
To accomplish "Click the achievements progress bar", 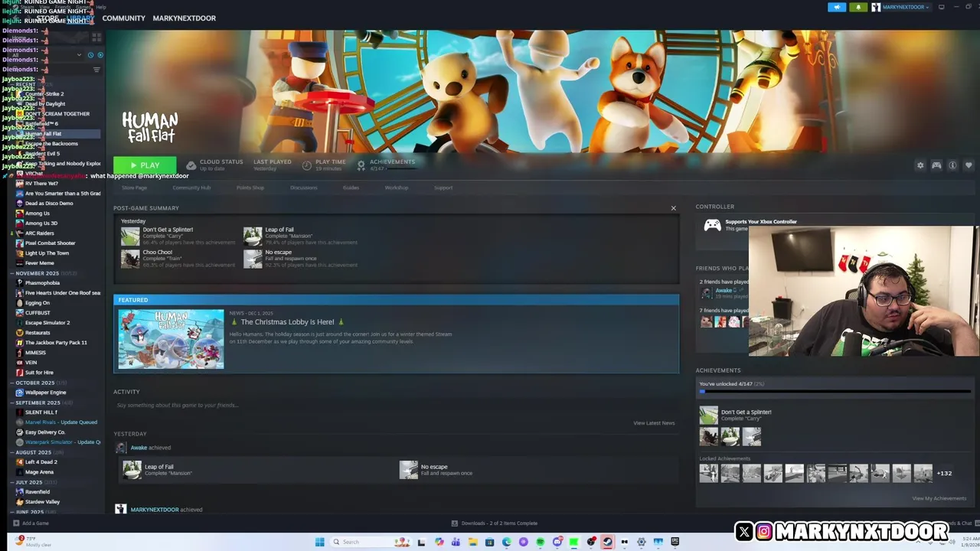I will pyautogui.click(x=835, y=392).
